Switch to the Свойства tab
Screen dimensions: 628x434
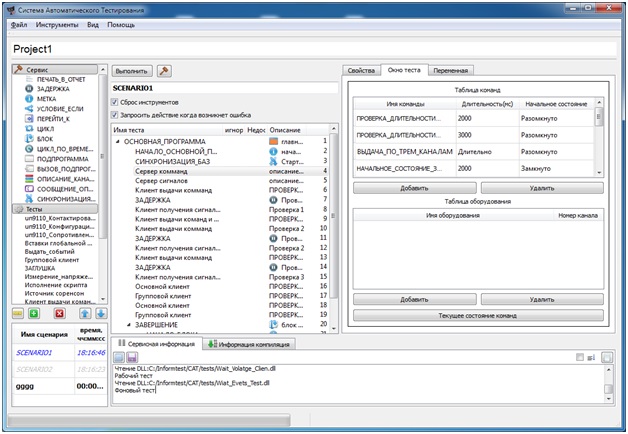[x=361, y=70]
